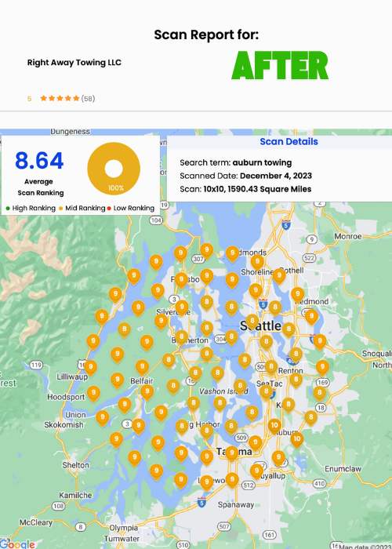Click the 10 pin left of Auburn label
392x549 pixels.
[x=274, y=426]
